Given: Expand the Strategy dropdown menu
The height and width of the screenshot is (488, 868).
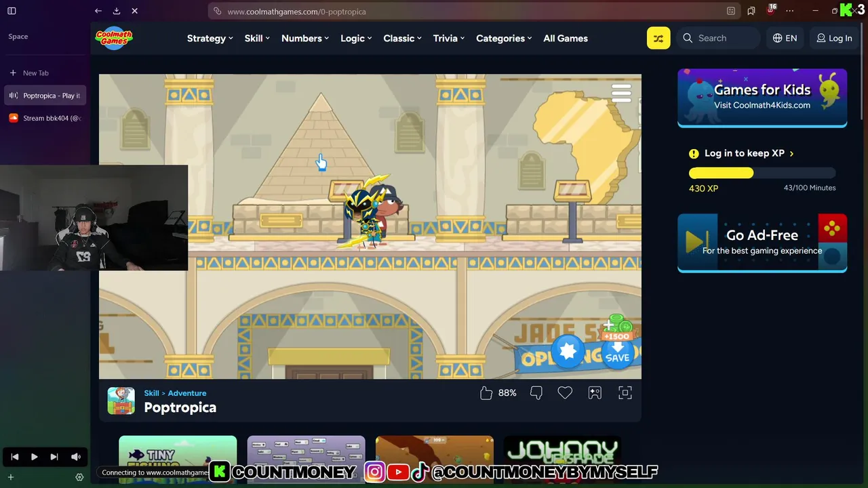Looking at the screenshot, I should tap(210, 39).
